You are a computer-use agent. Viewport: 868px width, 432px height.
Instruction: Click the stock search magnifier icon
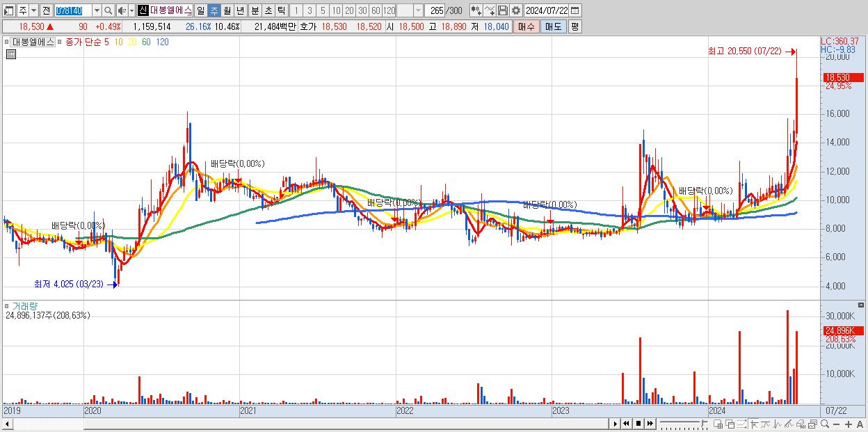click(x=108, y=10)
